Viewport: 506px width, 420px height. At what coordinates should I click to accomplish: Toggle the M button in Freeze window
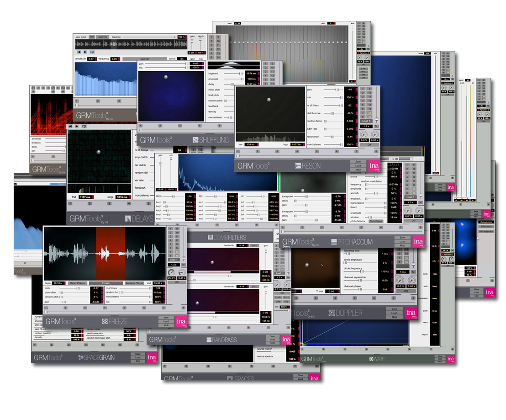click(x=183, y=265)
